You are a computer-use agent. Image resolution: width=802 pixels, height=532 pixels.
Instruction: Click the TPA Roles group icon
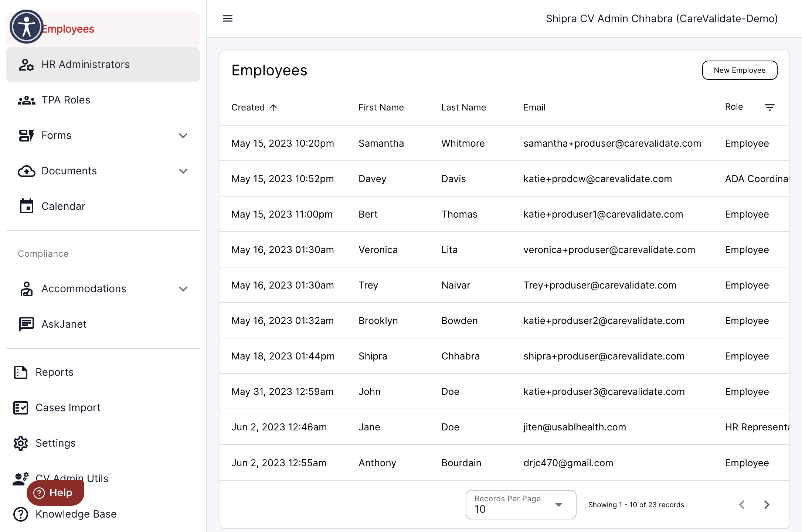[x=26, y=100]
